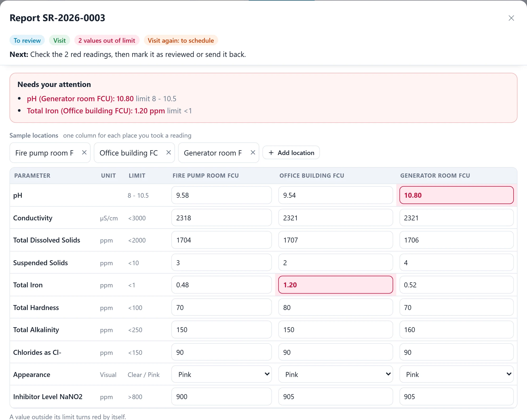The height and width of the screenshot is (420, 527).
Task: Click the Visit again: to schedule badge
Action: [181, 40]
